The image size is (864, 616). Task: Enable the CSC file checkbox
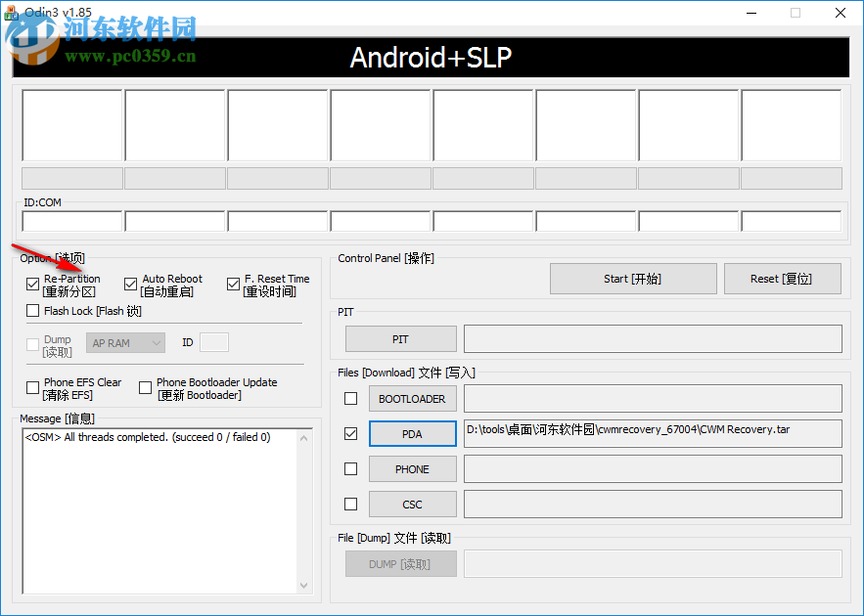[350, 504]
